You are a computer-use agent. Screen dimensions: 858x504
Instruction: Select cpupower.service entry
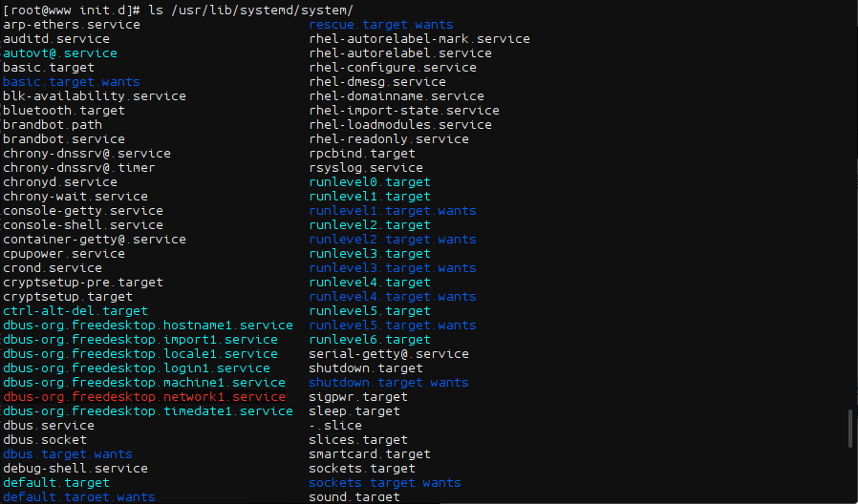[64, 253]
